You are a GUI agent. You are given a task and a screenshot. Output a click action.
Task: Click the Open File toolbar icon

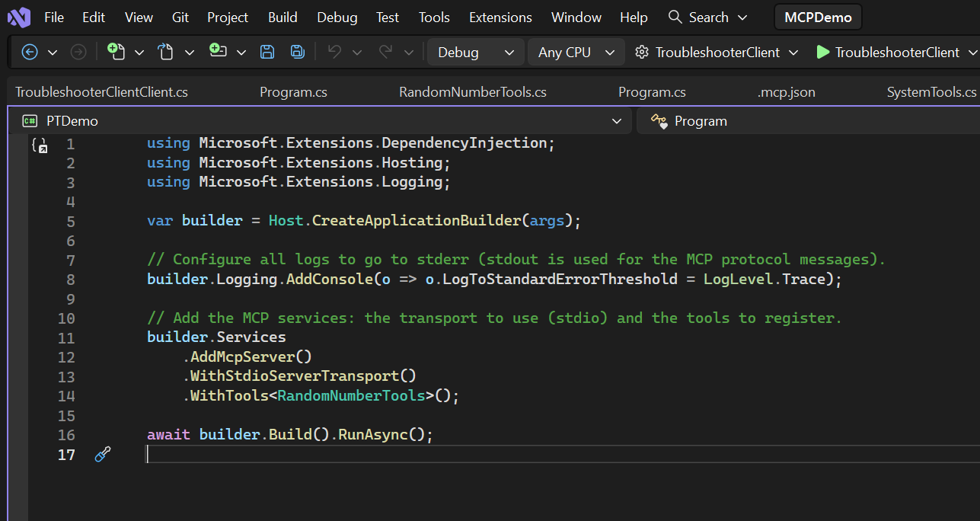click(x=166, y=52)
